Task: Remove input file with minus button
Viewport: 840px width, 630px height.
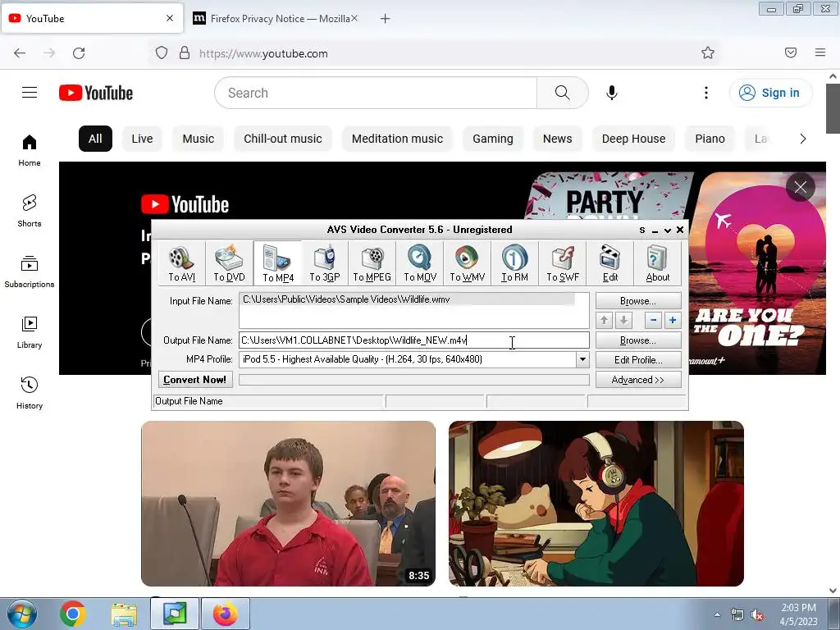Action: (x=653, y=321)
